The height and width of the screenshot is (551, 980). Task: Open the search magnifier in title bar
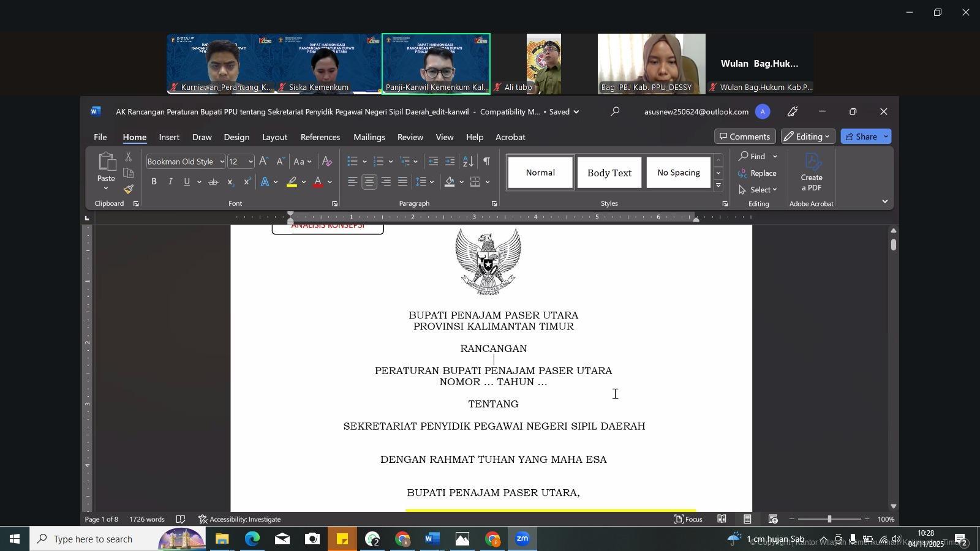(x=615, y=111)
